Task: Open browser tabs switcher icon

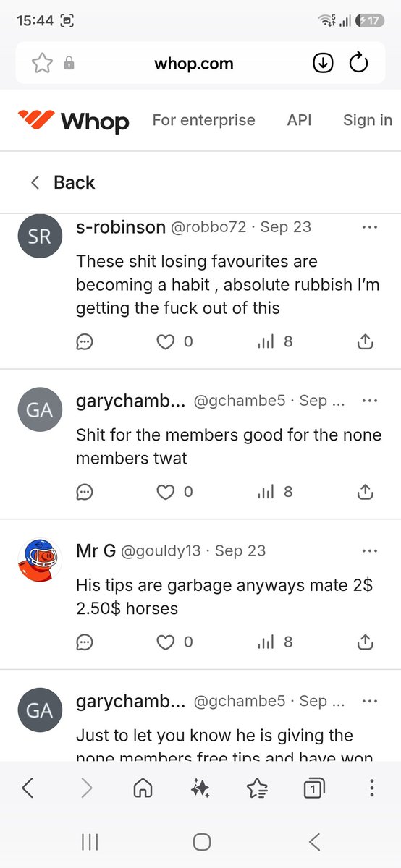Action: point(313,788)
